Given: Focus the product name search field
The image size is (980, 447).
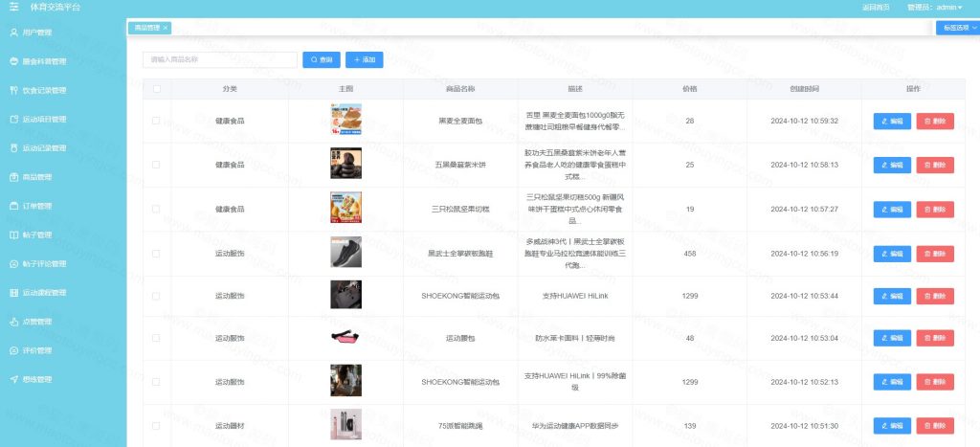Looking at the screenshot, I should 220,59.
